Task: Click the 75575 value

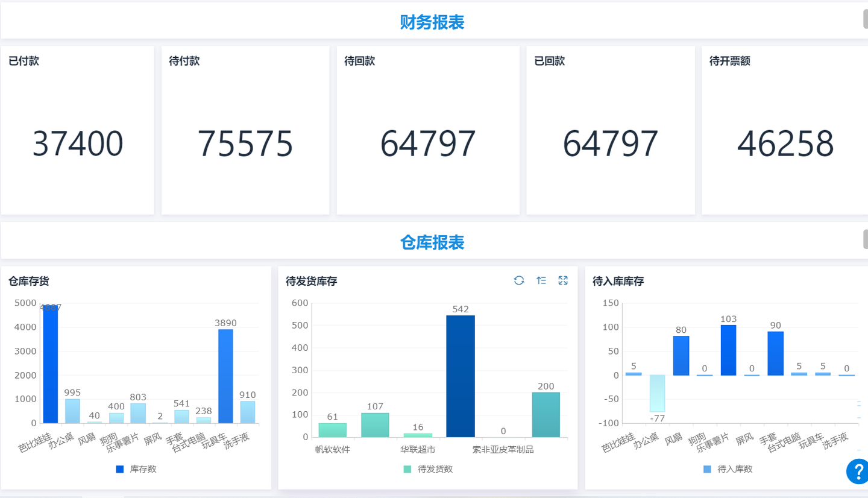Action: [x=245, y=144]
